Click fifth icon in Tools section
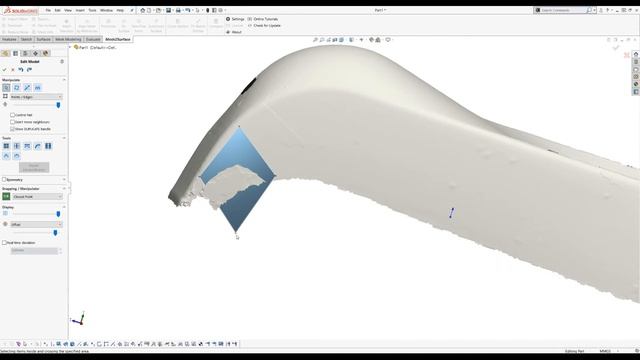The image size is (640, 360). 48,146
